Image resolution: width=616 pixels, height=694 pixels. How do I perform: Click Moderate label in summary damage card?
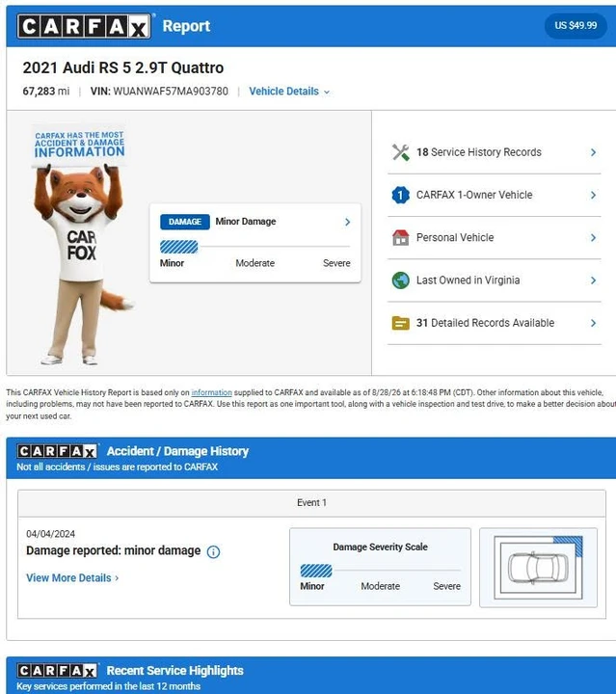pos(254,263)
